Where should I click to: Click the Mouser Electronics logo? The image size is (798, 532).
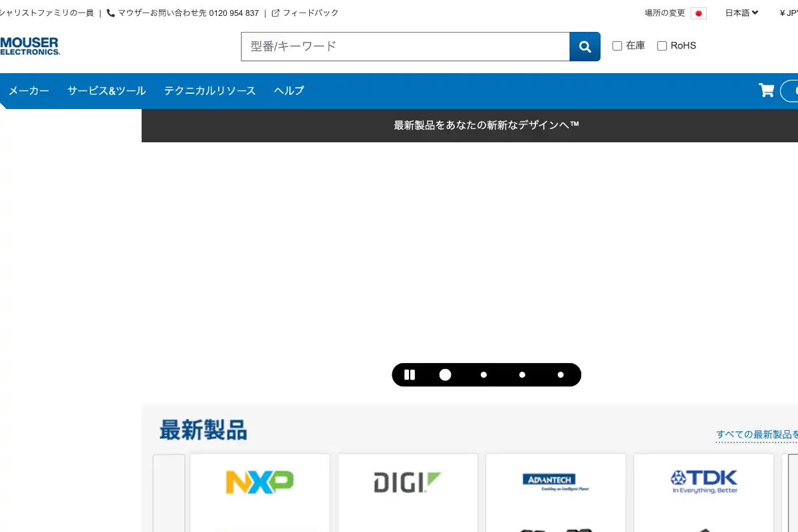(30, 45)
